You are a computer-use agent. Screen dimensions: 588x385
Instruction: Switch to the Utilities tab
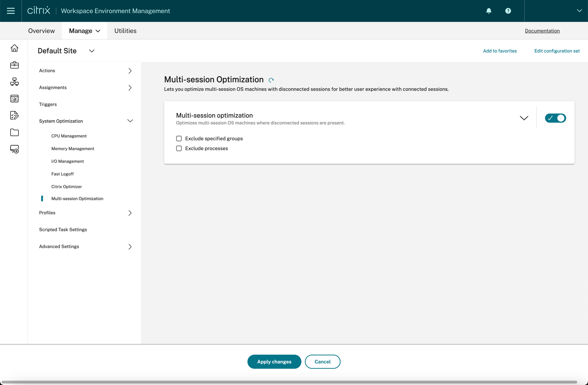click(125, 31)
